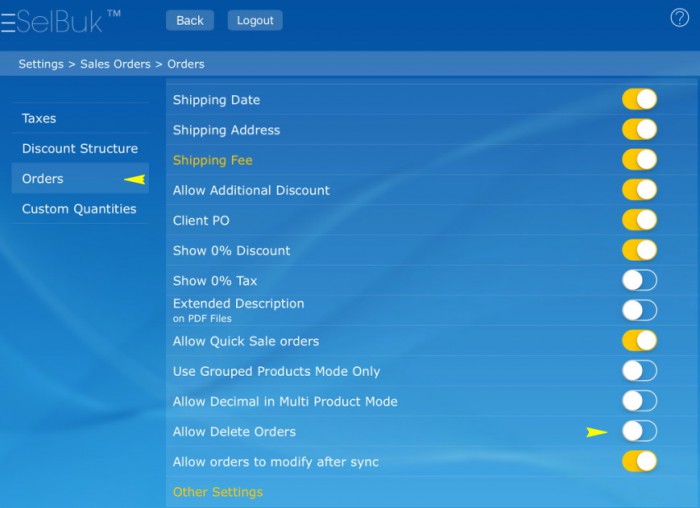Turn off Show 0% Discount

click(639, 250)
